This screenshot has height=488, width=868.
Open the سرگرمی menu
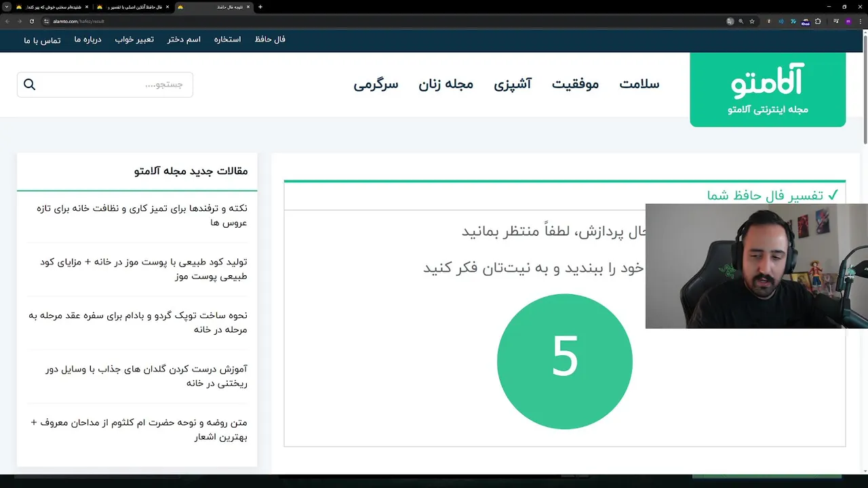click(x=376, y=84)
